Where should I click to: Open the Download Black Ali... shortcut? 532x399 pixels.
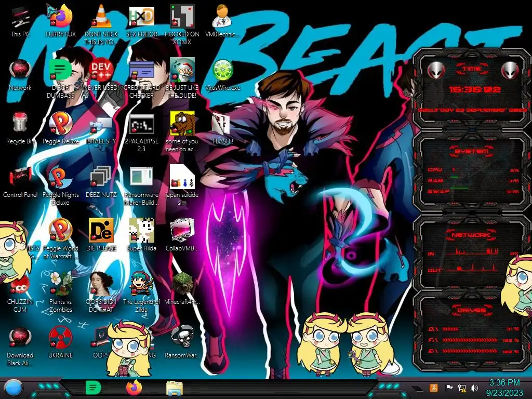pos(20,346)
